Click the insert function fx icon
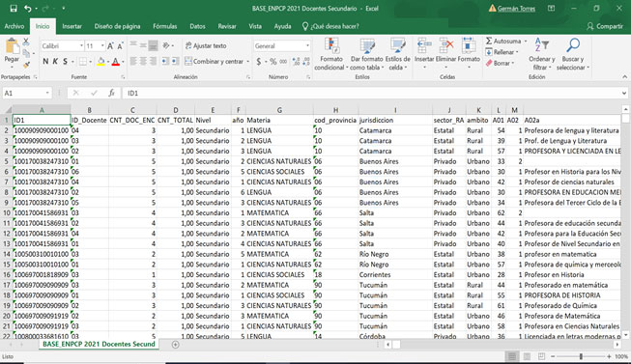Image resolution: width=631 pixels, height=364 pixels. point(111,93)
